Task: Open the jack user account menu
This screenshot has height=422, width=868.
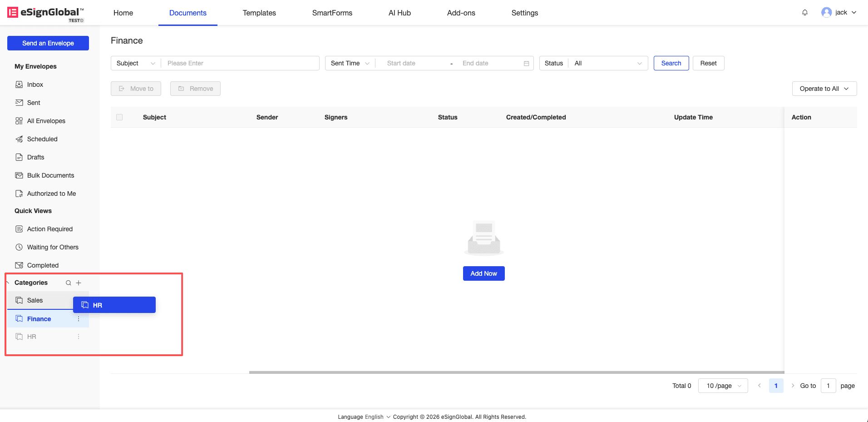Action: pos(839,13)
